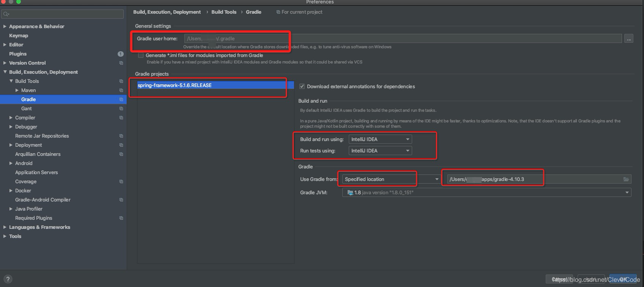Screen dimensions: 644x287
Task: Click project-level icon beside Gant
Action: point(121,108)
